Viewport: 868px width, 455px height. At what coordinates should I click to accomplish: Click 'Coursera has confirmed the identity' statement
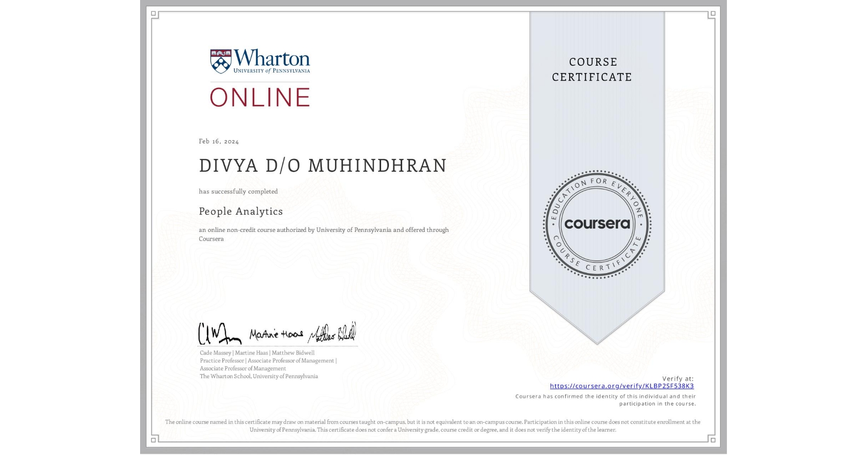[605, 400]
